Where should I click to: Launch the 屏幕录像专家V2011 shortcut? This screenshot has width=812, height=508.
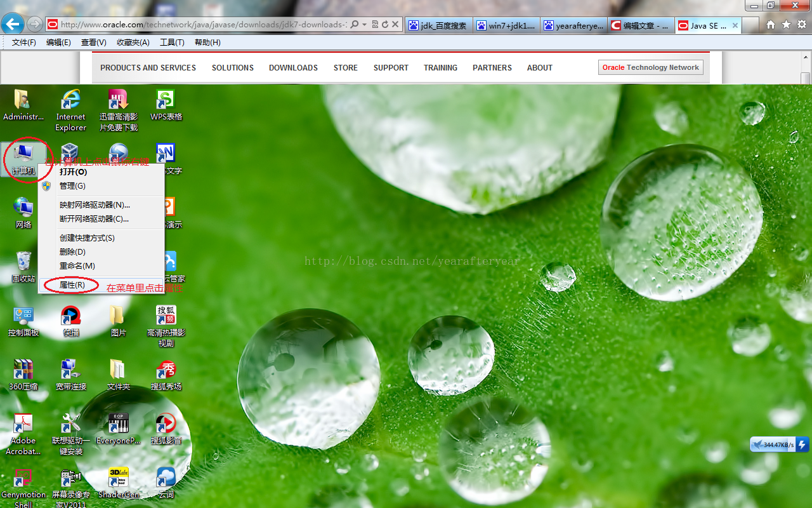tap(70, 488)
